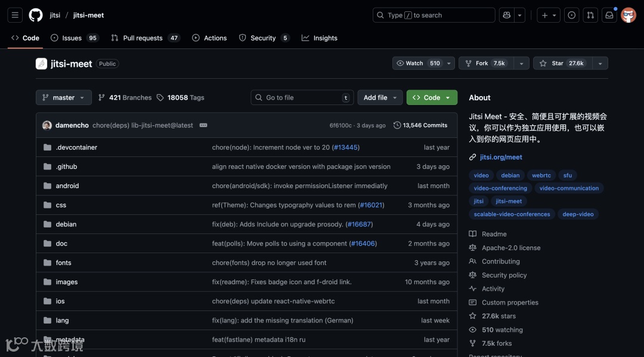Open the ios folder
The width and height of the screenshot is (644, 357).
(x=60, y=301)
